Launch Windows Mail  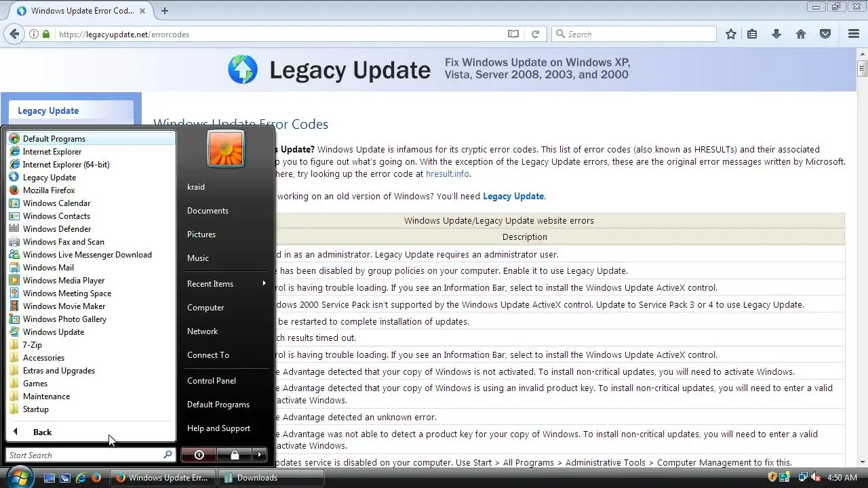click(x=91, y=267)
